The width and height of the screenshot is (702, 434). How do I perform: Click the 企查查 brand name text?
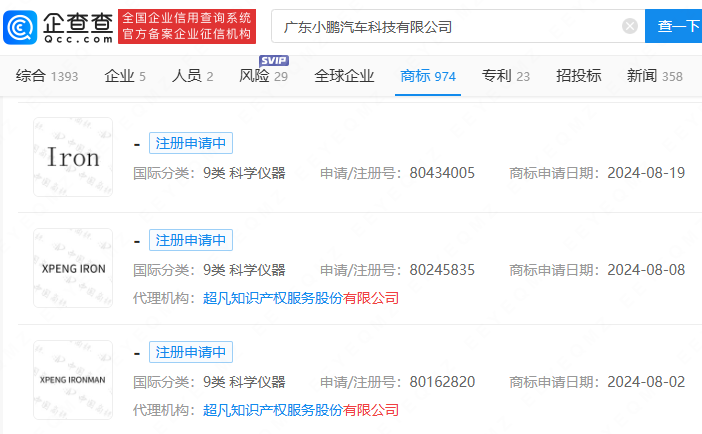click(78, 22)
